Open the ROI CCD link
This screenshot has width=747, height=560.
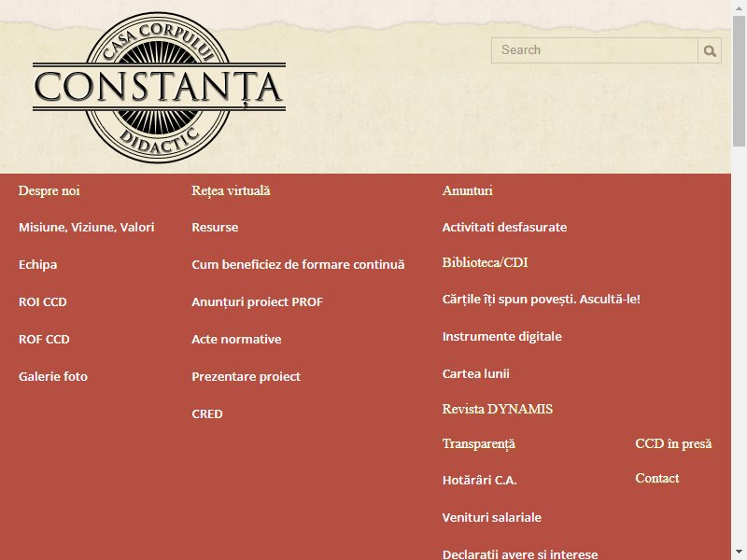coord(42,301)
